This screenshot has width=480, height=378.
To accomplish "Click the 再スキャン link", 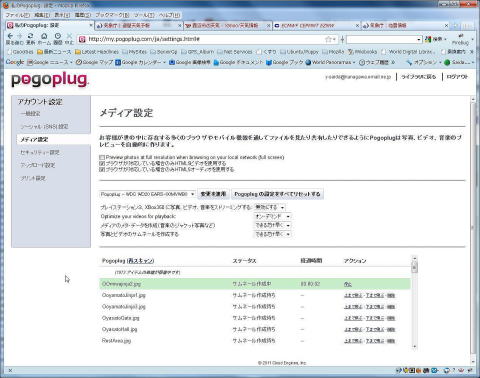I will [140, 261].
